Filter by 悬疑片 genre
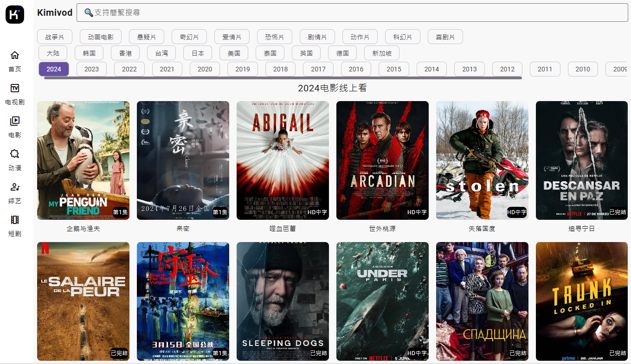 [147, 37]
